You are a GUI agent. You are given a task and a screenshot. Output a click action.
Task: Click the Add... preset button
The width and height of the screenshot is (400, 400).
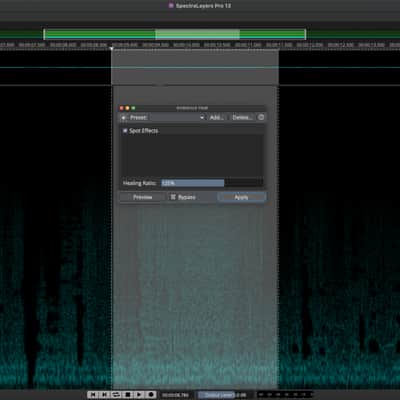(217, 117)
